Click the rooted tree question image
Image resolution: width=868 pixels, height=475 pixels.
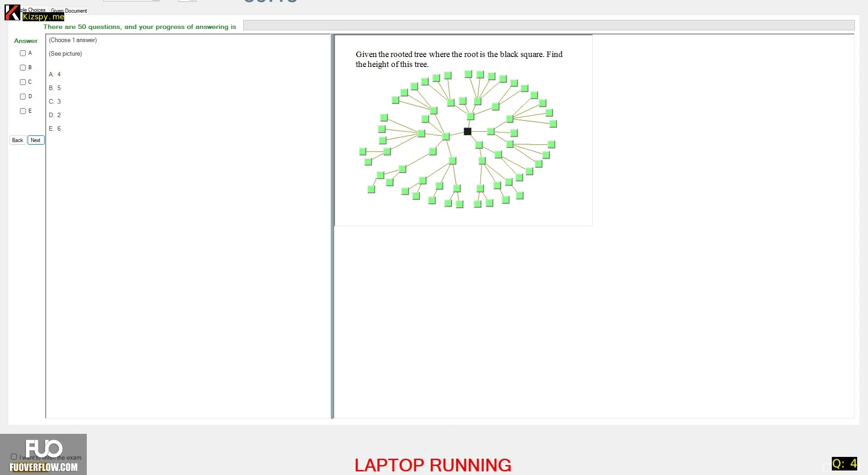pos(463,130)
